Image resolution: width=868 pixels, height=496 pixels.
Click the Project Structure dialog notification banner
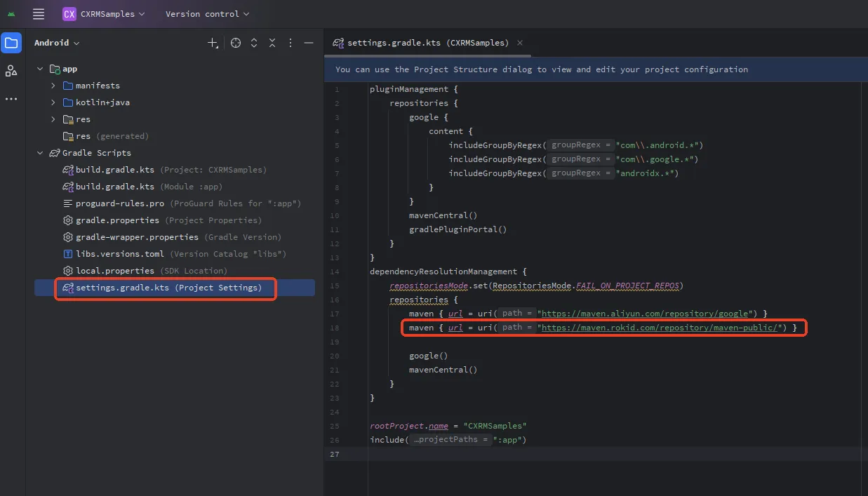click(595, 69)
